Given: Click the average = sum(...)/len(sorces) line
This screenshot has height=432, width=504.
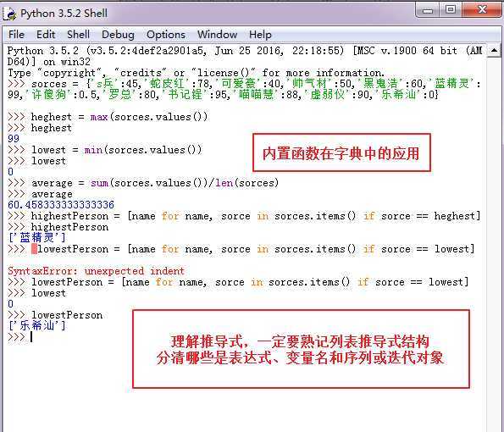Looking at the screenshot, I should tap(155, 183).
